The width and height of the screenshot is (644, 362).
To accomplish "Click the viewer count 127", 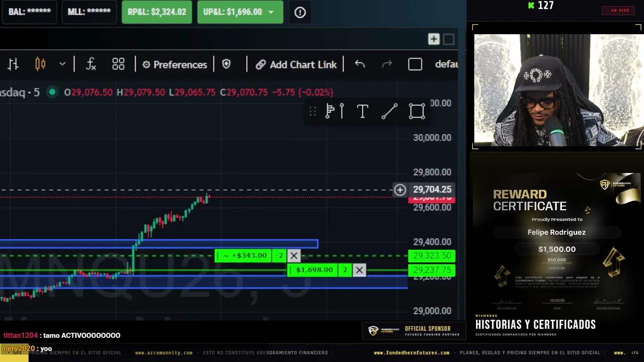I will point(545,6).
